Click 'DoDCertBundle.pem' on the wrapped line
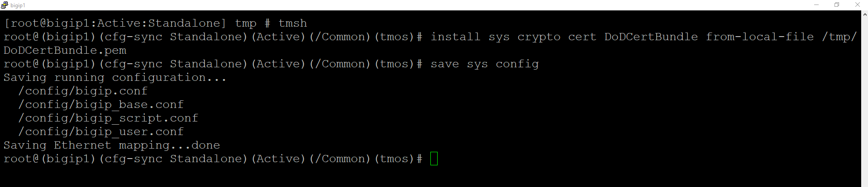Viewport: 868px width, 187px height. point(65,50)
